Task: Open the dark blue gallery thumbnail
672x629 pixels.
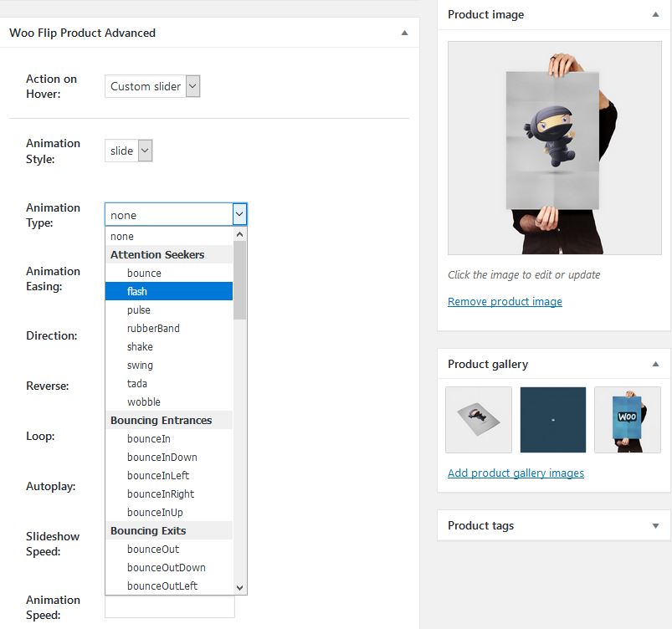Action: (553, 420)
